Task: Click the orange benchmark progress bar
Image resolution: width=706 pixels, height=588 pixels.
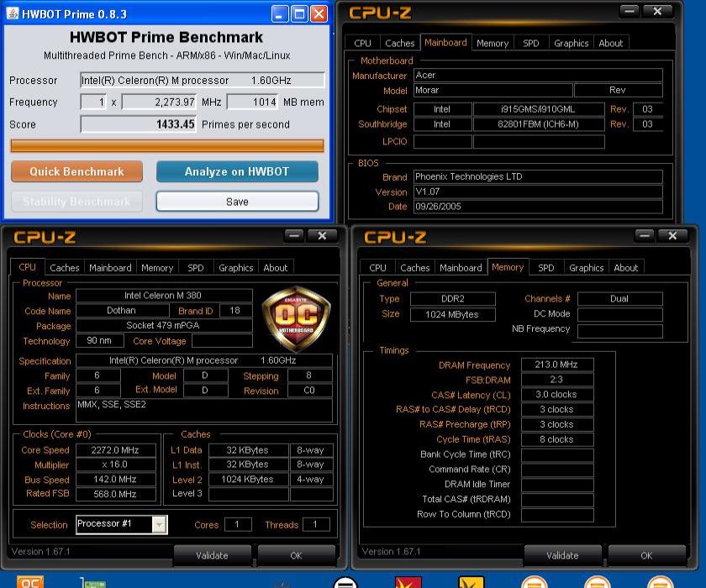Action: 167,146
